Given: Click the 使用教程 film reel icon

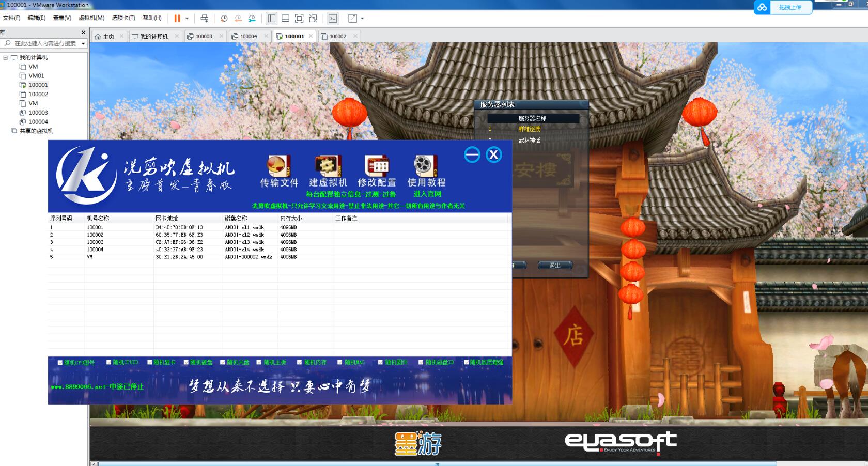Looking at the screenshot, I should [426, 166].
